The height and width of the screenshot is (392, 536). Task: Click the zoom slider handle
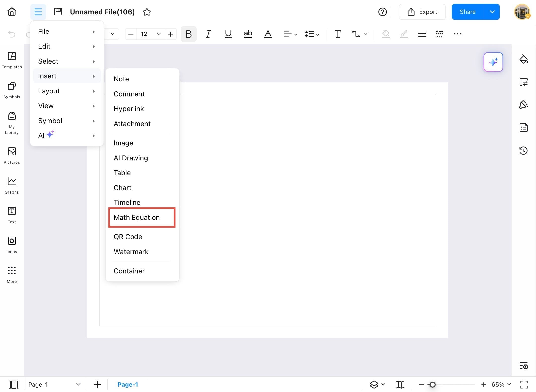click(432, 384)
